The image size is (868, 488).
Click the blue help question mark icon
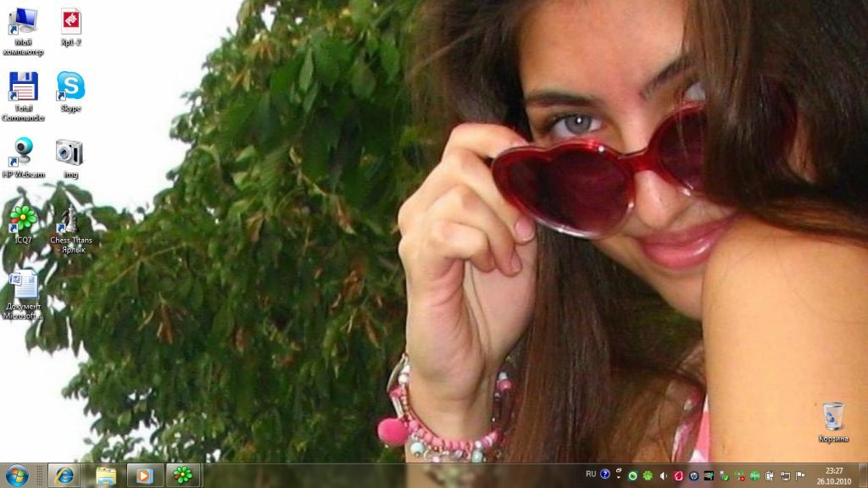point(605,474)
